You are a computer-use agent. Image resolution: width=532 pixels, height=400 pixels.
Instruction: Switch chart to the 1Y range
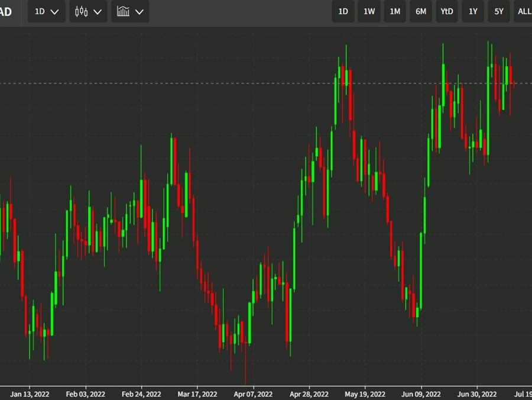(473, 12)
